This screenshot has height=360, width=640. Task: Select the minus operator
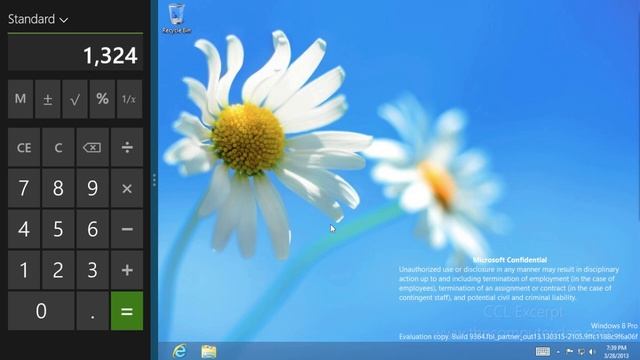pos(127,229)
